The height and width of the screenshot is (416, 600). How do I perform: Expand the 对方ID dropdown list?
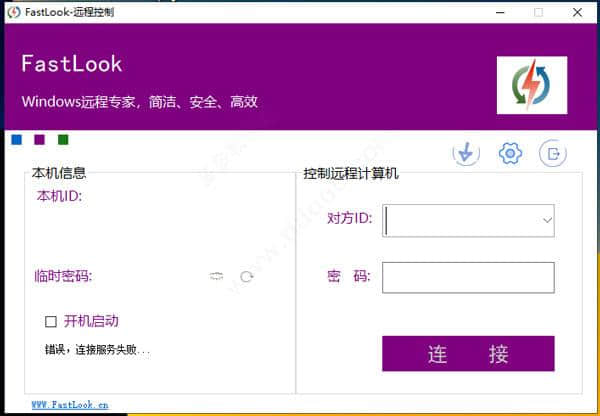(x=546, y=219)
